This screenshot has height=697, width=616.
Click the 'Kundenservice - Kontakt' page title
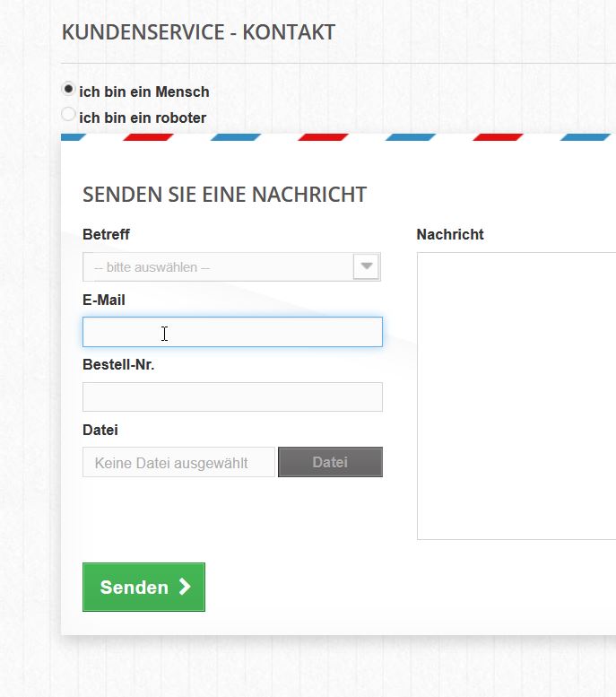[x=199, y=32]
